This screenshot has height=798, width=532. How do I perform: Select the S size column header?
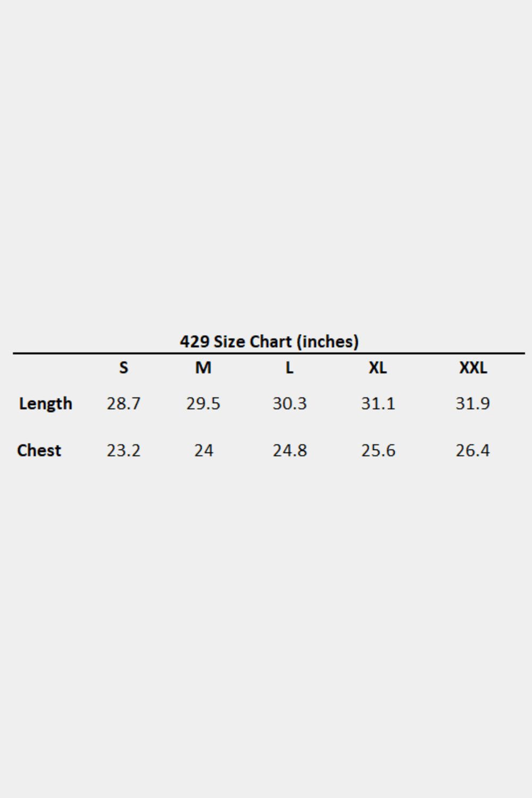123,368
